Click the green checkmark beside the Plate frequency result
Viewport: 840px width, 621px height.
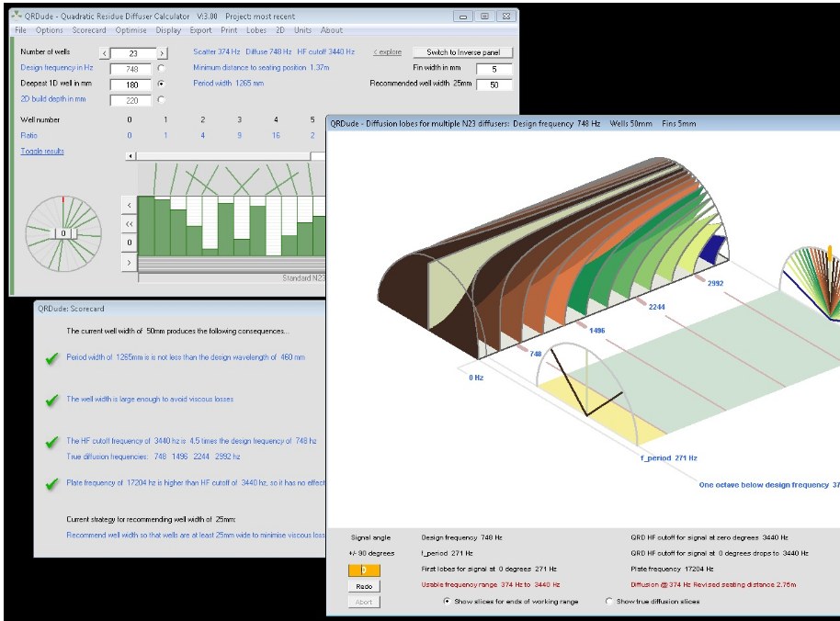click(52, 483)
